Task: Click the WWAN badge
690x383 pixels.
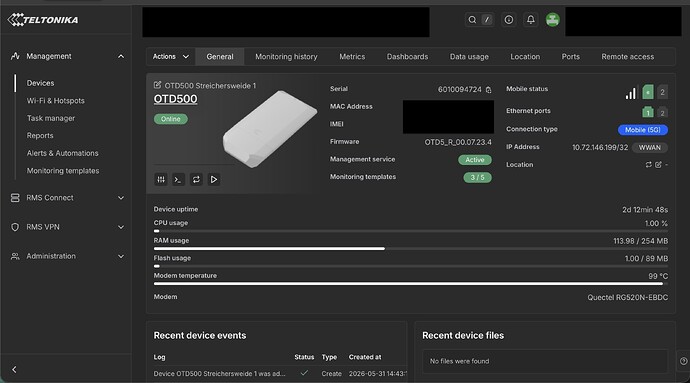Action: click(x=650, y=147)
